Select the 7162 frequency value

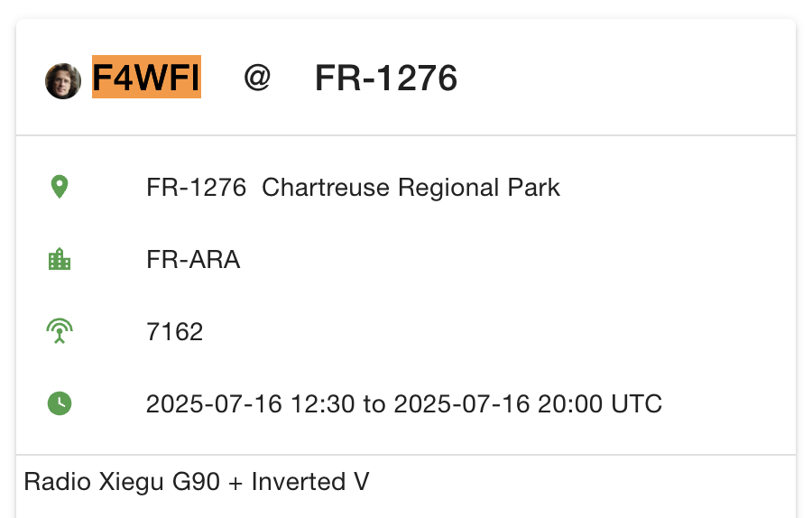coord(175,332)
